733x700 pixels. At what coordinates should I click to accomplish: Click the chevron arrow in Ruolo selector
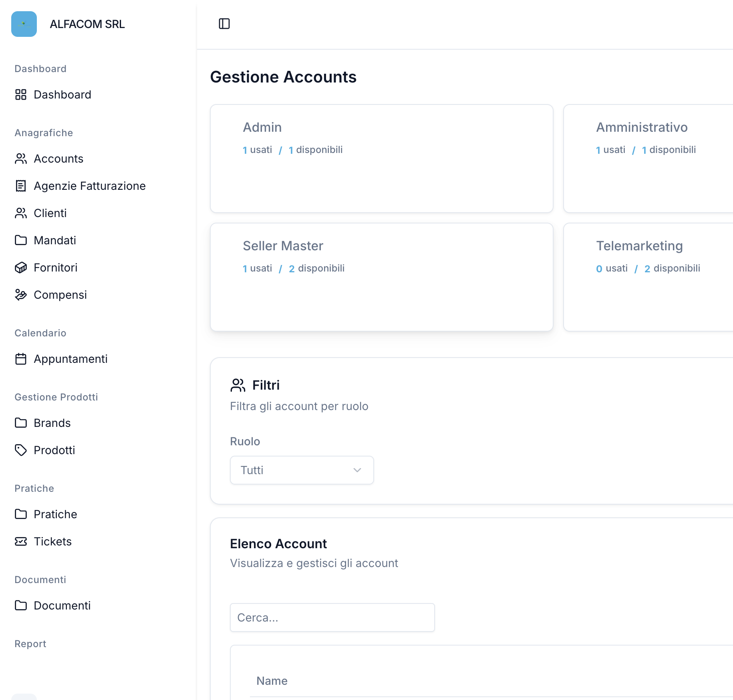click(357, 470)
